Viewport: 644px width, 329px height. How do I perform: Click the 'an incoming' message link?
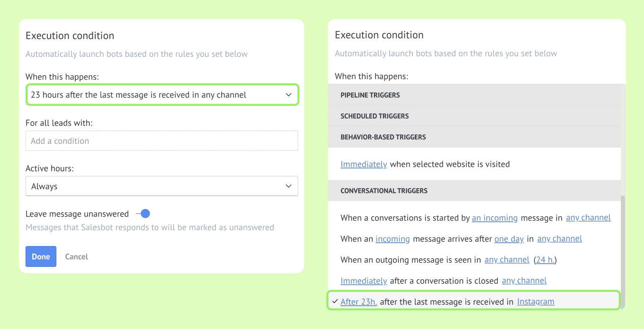pyautogui.click(x=495, y=218)
